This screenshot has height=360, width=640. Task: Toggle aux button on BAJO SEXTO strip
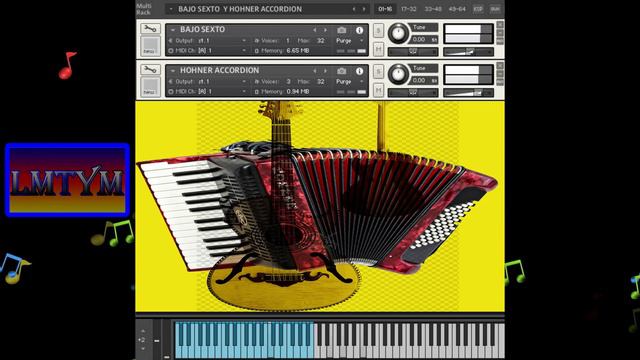(x=500, y=41)
